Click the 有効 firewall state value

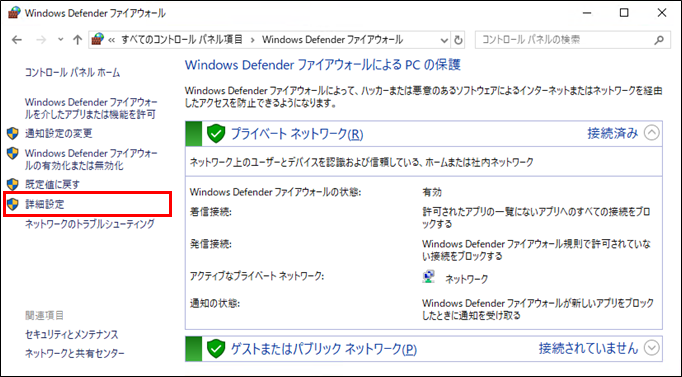pos(432,192)
